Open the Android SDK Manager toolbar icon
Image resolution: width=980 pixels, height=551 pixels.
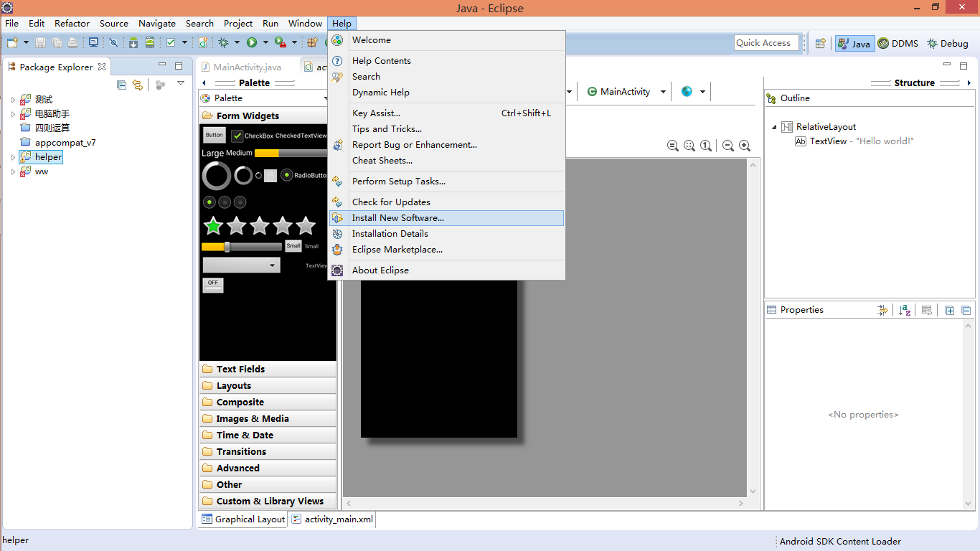click(133, 43)
